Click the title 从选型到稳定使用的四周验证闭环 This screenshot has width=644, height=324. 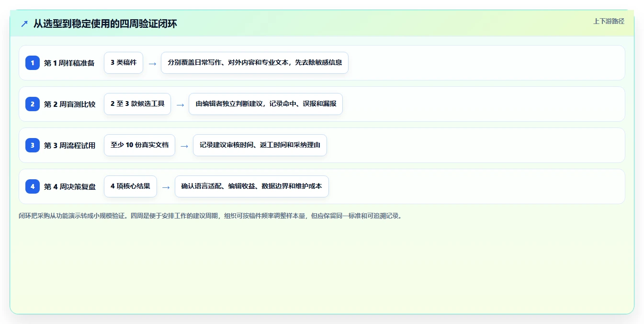point(105,23)
